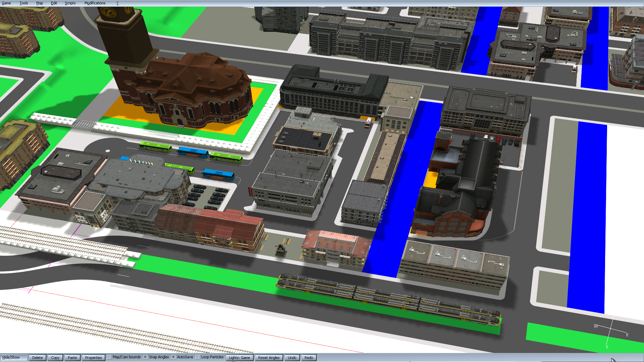Click the Paste button
This screenshot has width=644, height=362.
[72, 358]
